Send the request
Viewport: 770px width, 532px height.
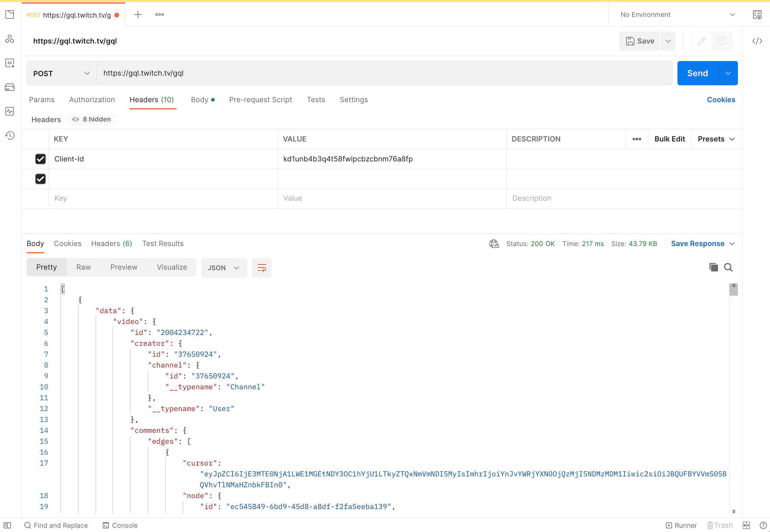(697, 73)
